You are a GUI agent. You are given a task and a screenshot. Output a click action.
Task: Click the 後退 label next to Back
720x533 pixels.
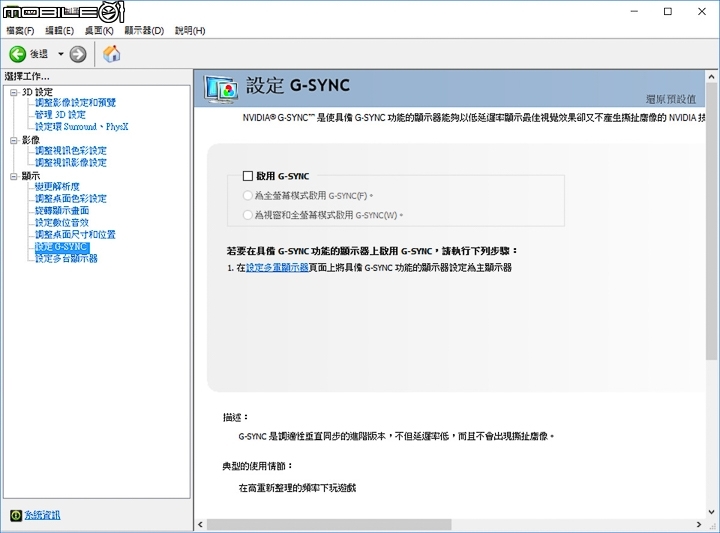click(39, 54)
